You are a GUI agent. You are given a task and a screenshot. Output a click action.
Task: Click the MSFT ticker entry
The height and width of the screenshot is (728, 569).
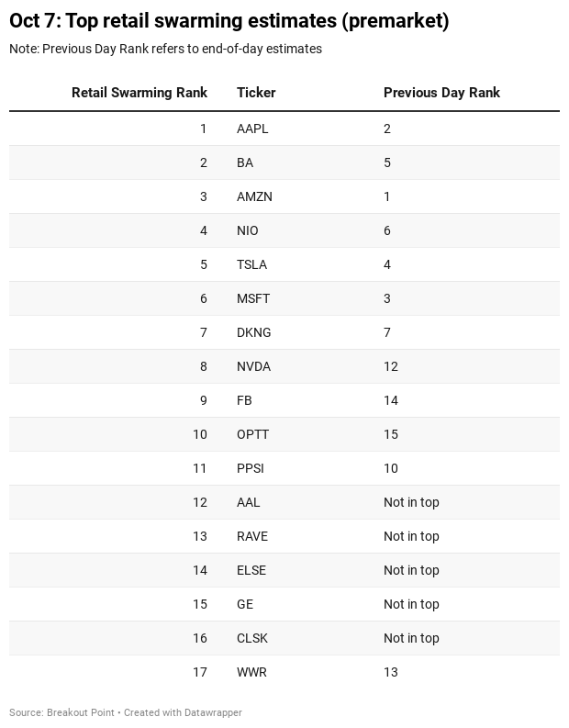253,299
